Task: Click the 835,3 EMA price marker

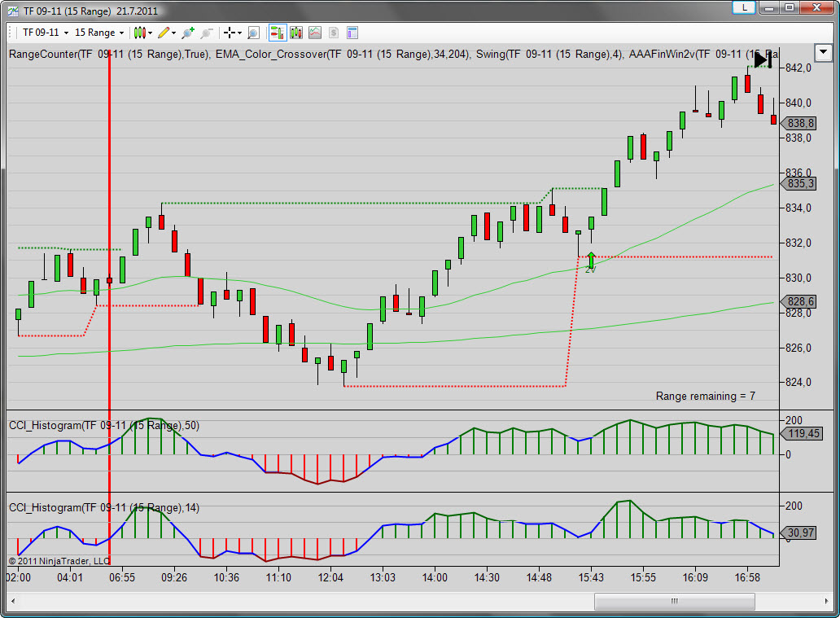Action: pos(798,184)
